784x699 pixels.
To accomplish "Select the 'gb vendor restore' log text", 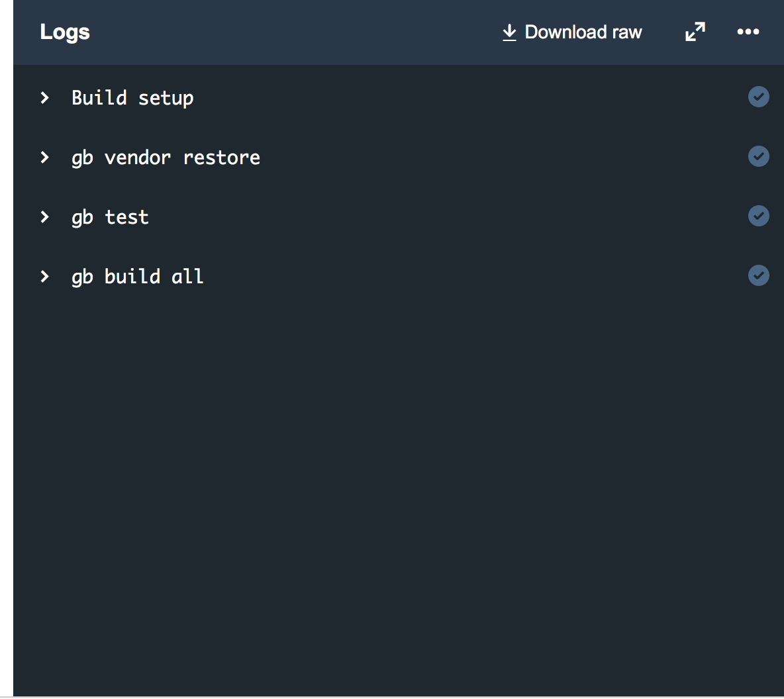I will 166,158.
